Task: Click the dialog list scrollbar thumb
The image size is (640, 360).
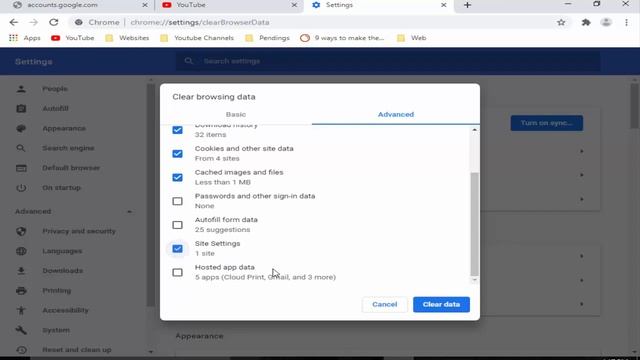Action: coord(474,224)
